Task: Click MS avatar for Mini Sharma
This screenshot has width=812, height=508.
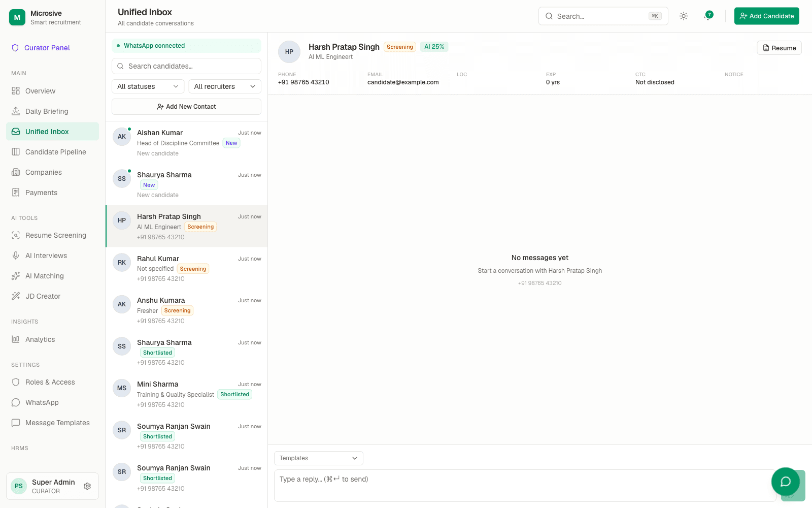Action: tap(122, 388)
